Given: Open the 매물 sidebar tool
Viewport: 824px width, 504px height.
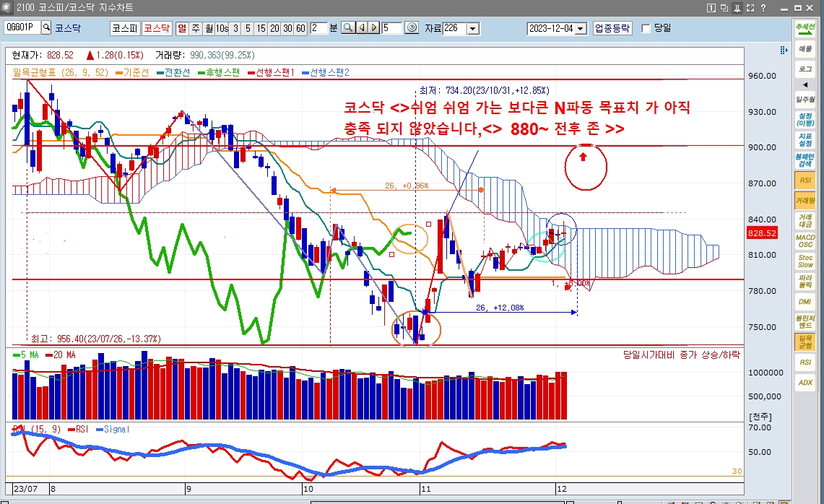Looking at the screenshot, I should (x=805, y=49).
